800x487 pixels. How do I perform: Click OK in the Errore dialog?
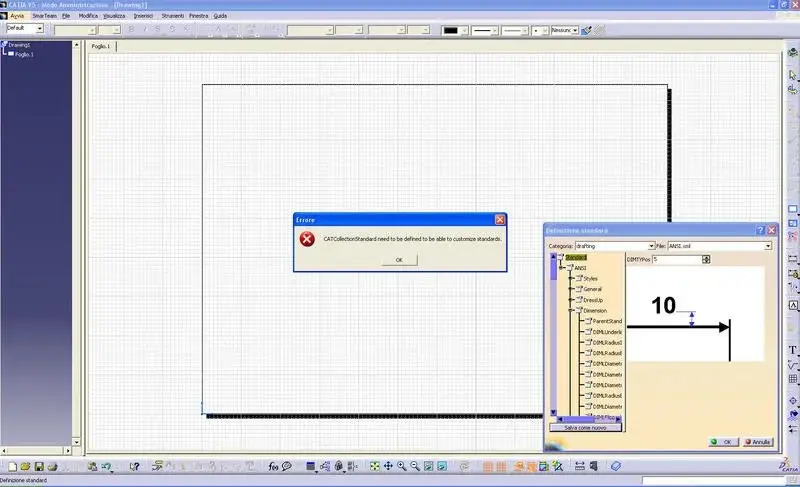[x=399, y=260]
